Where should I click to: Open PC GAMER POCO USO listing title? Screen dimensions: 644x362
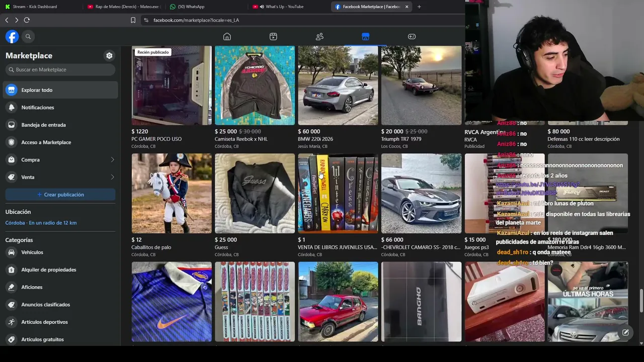tap(156, 139)
